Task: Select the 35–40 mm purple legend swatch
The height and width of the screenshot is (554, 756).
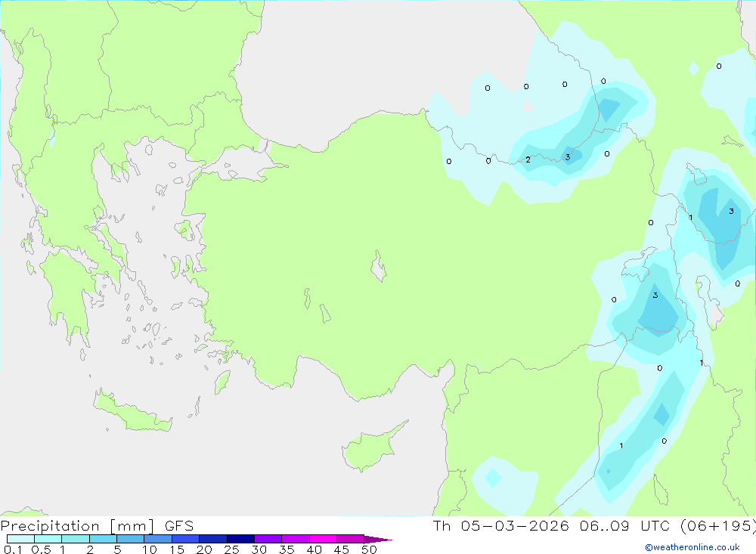Action: pos(295,539)
